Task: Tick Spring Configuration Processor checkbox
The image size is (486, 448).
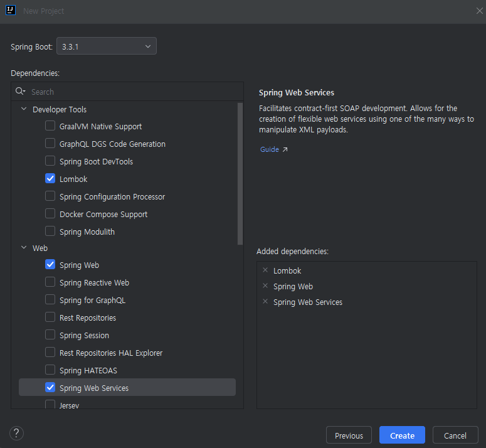Action: 50,196
